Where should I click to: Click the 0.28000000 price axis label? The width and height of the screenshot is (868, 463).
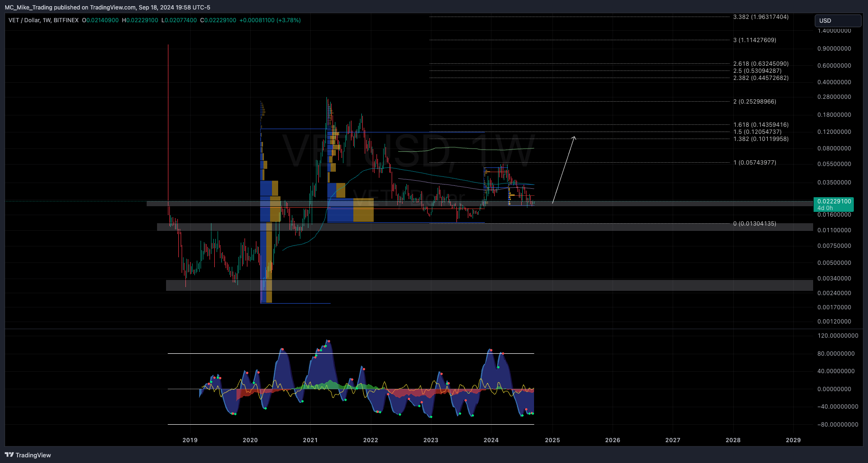(x=834, y=97)
